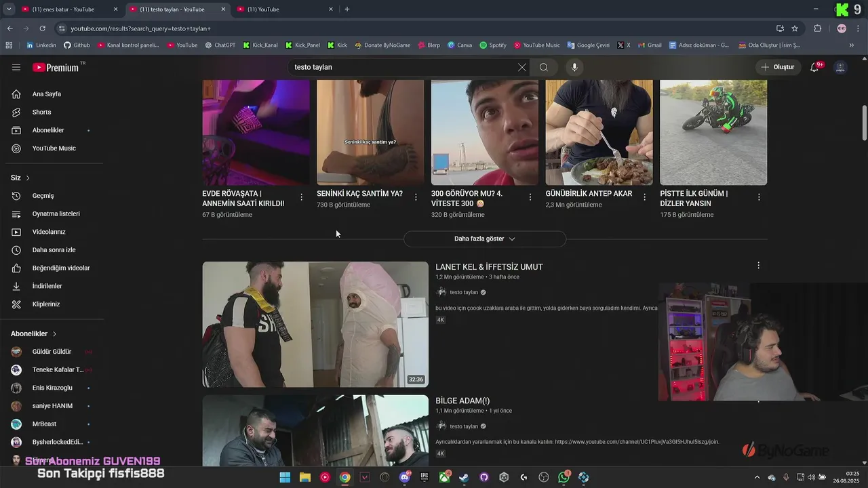
Task: Open options for 300 GÖRÜYOR MU short
Action: (x=530, y=197)
